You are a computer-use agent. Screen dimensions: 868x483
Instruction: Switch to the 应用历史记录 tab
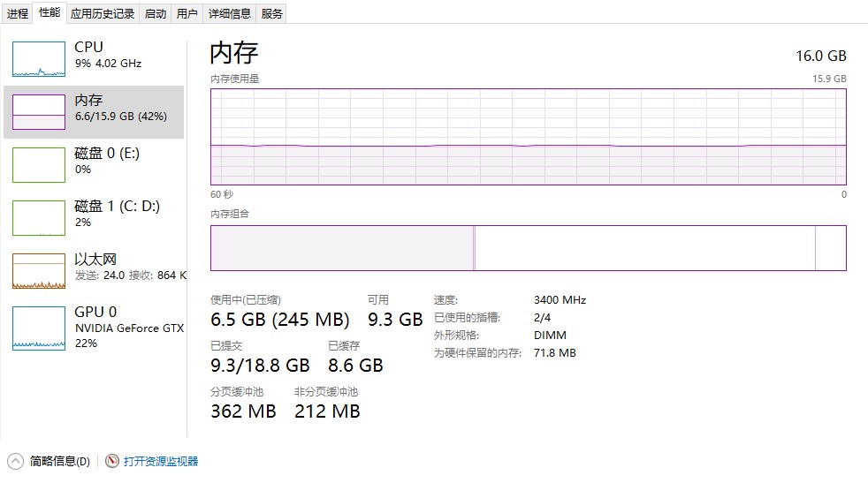(103, 13)
